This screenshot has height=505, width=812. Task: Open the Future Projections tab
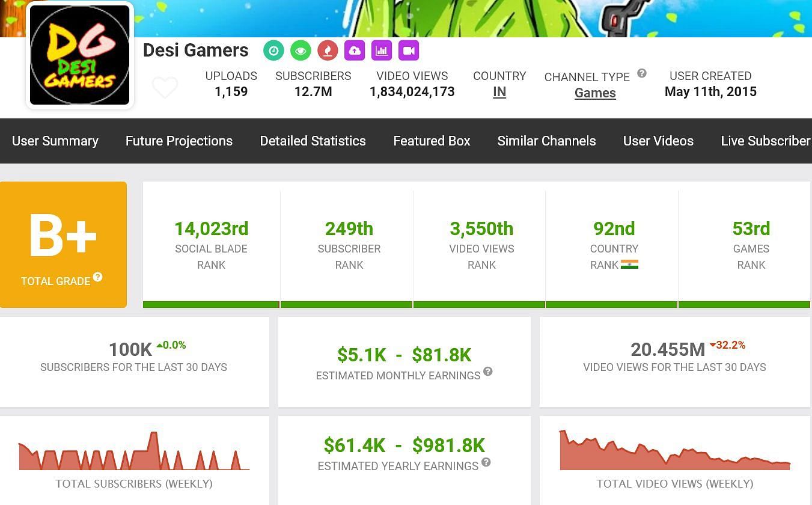pos(179,141)
